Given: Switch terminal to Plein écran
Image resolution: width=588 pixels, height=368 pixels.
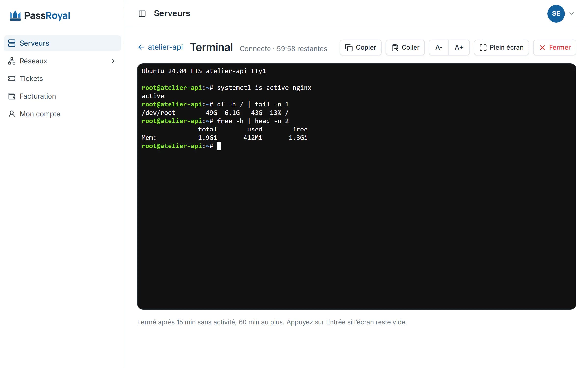Looking at the screenshot, I should pos(501,47).
